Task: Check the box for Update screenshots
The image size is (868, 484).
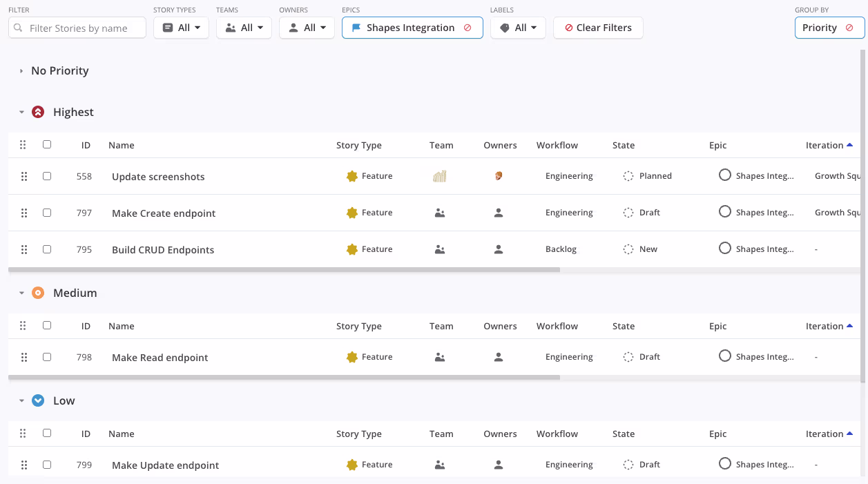Action: [47, 176]
